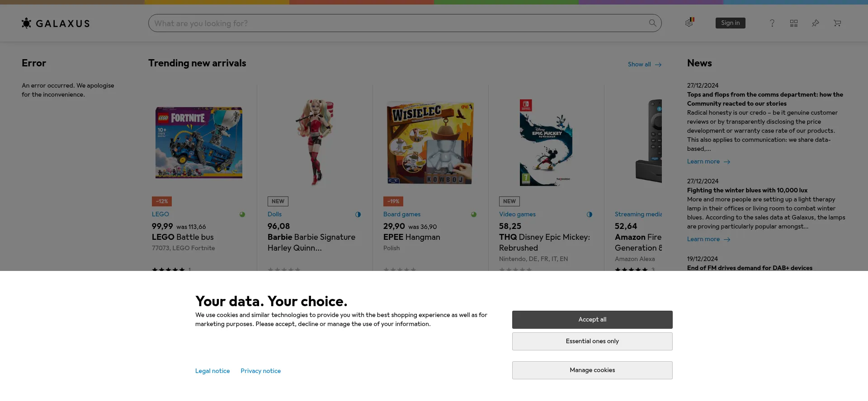
Task: Click the search magnifier icon
Action: [x=652, y=23]
